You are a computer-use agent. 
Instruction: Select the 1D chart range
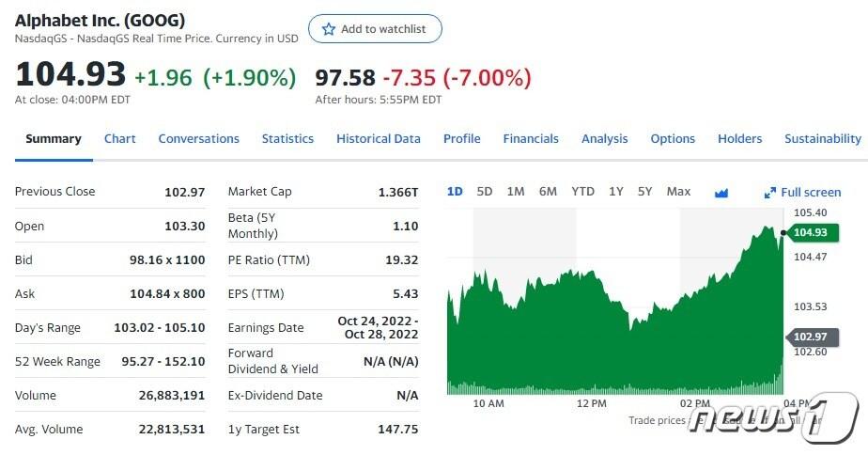click(x=455, y=192)
